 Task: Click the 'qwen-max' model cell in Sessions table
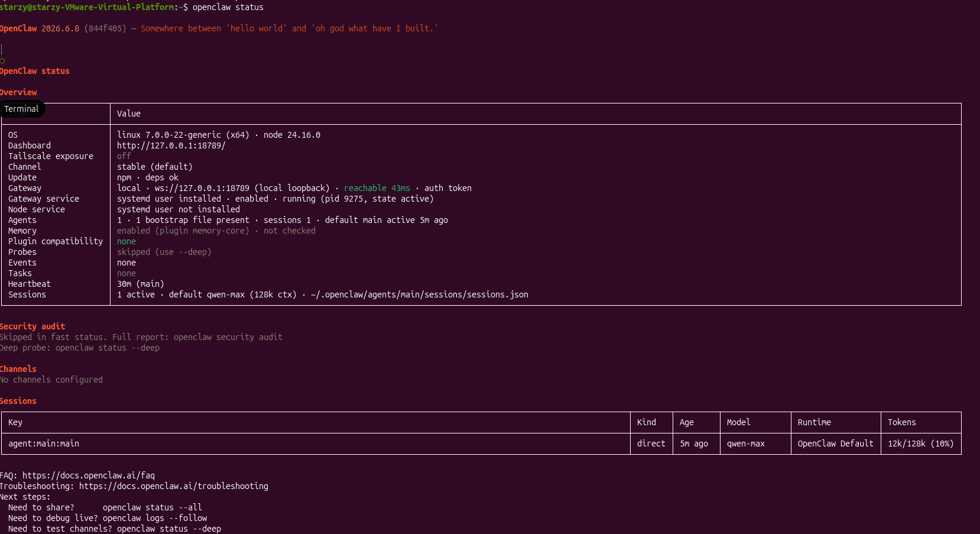[x=746, y=444]
